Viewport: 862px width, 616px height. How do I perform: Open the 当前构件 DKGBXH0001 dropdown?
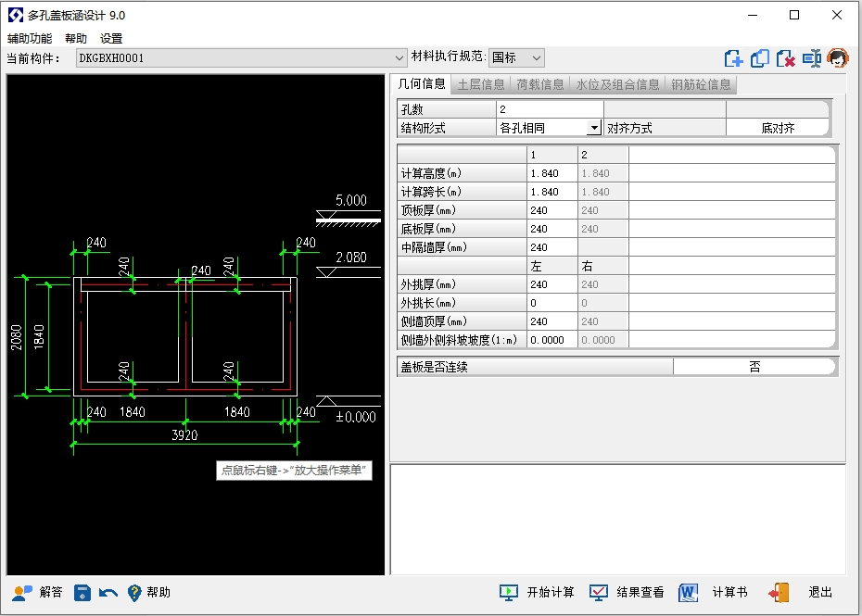[399, 58]
